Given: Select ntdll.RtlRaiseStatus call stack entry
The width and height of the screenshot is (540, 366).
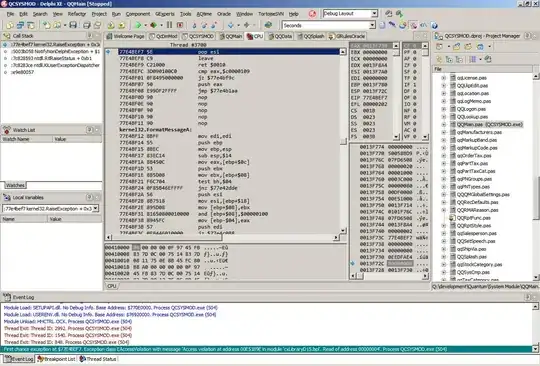Looking at the screenshot, I should click(x=51, y=58).
